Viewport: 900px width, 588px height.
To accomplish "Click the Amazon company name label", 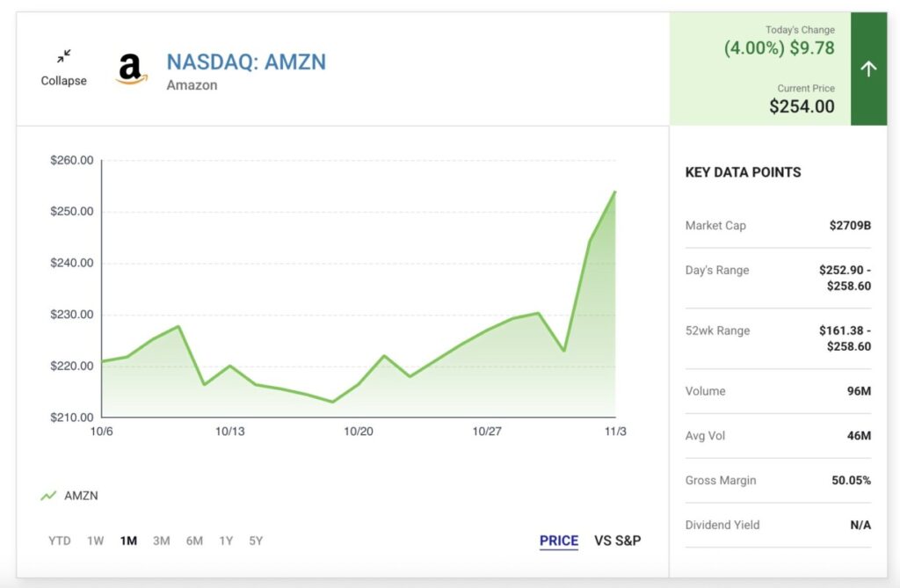I will tap(191, 85).
